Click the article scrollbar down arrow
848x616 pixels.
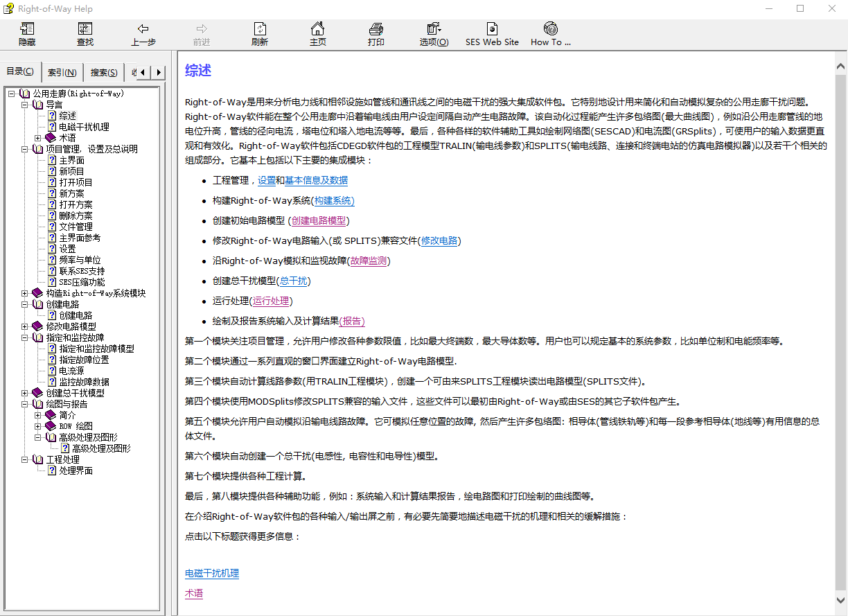pos(840,599)
